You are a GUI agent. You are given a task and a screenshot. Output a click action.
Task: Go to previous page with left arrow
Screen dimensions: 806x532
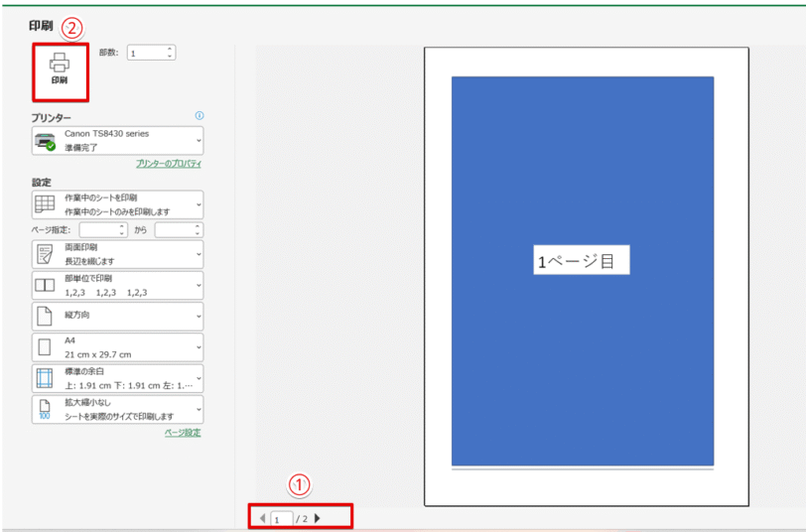[262, 518]
